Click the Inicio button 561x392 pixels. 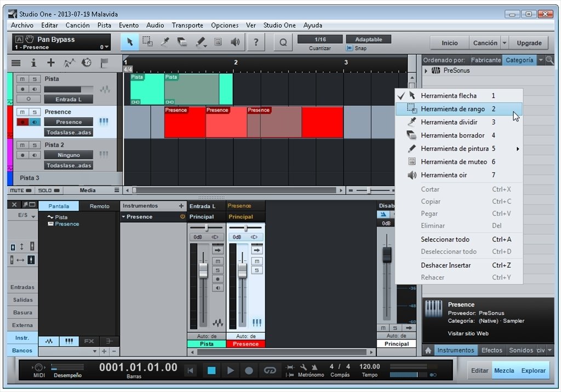[449, 43]
